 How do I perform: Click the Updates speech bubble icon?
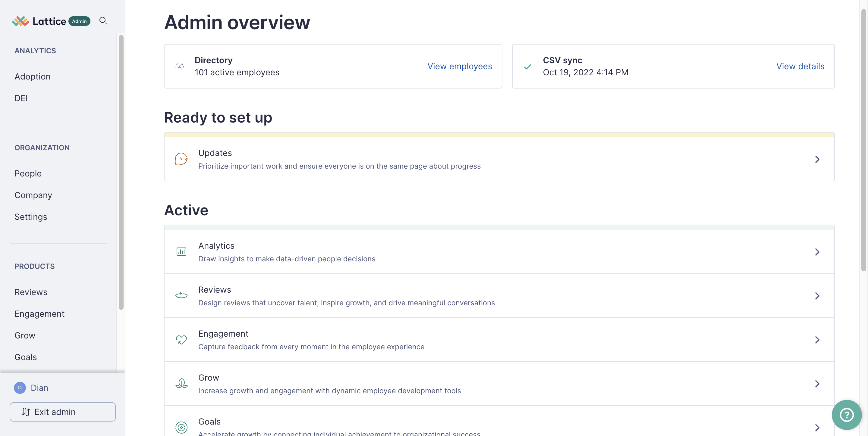coord(181,159)
